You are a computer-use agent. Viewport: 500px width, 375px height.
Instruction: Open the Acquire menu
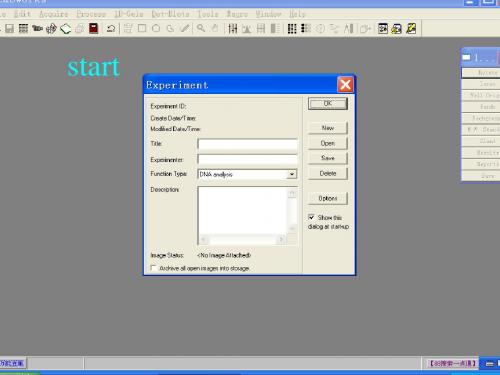pyautogui.click(x=53, y=14)
